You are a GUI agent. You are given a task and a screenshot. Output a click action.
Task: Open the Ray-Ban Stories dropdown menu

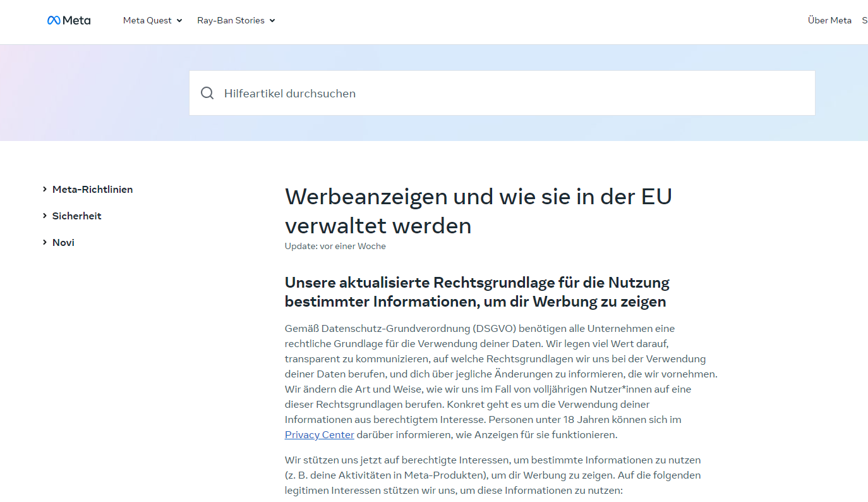(236, 20)
